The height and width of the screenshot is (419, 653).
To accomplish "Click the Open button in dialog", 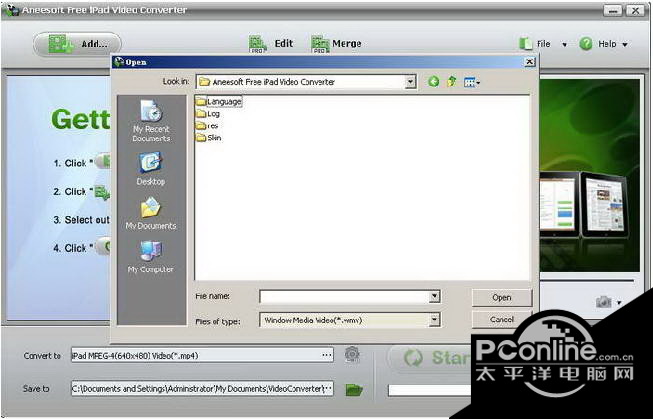I will [501, 297].
